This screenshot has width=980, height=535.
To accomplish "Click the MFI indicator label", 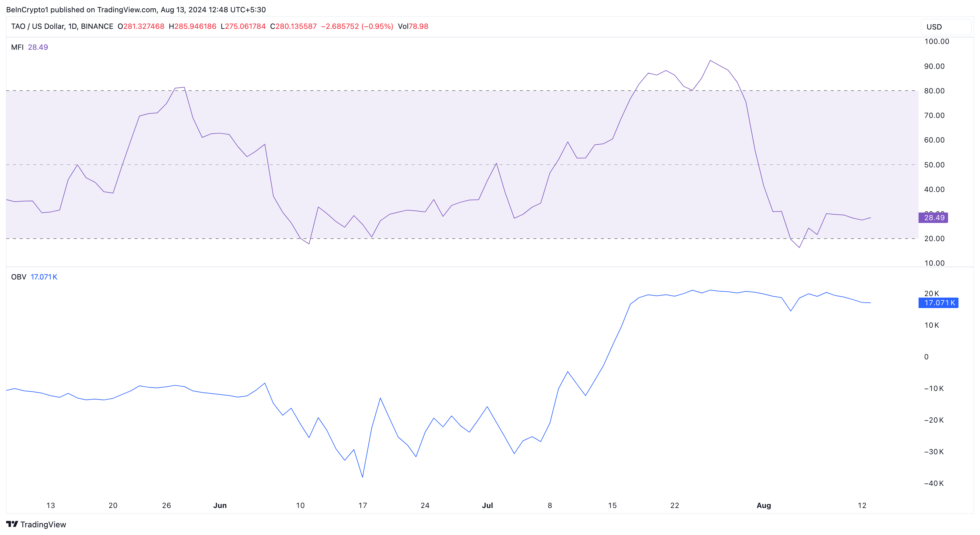I will pyautogui.click(x=17, y=47).
